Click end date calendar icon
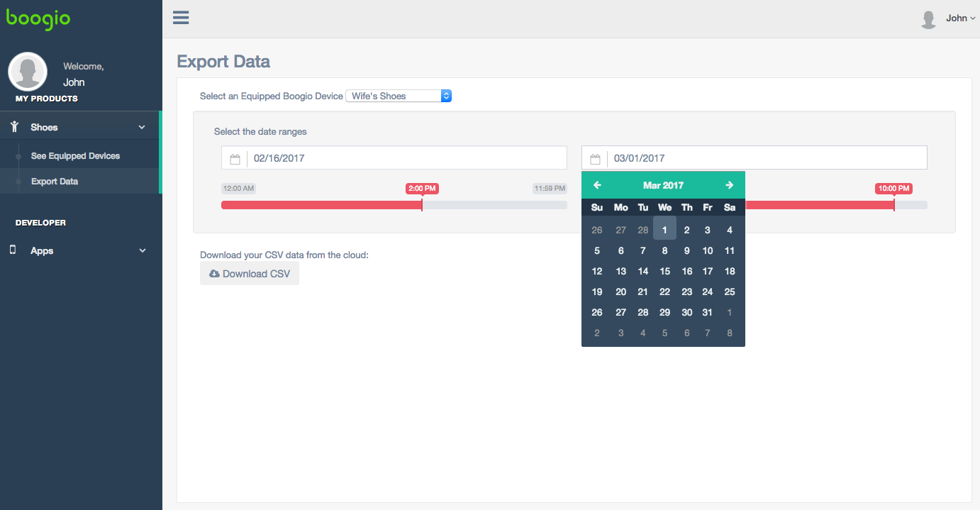 (x=595, y=158)
